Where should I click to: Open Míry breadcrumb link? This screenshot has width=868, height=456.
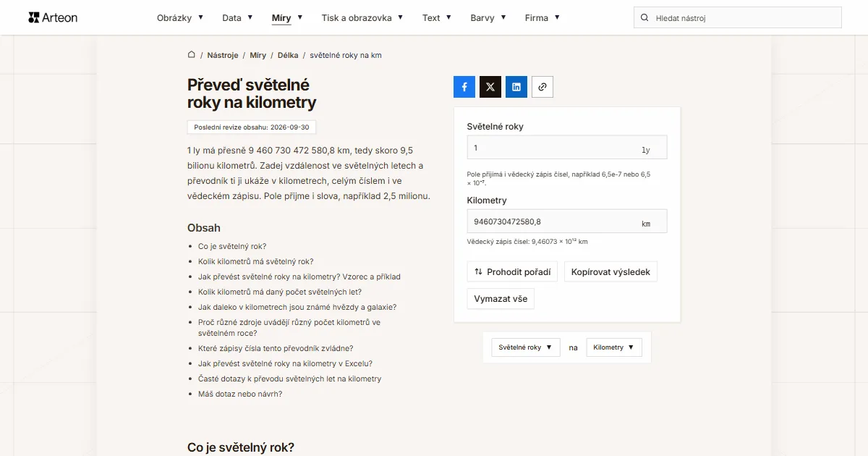tap(258, 55)
